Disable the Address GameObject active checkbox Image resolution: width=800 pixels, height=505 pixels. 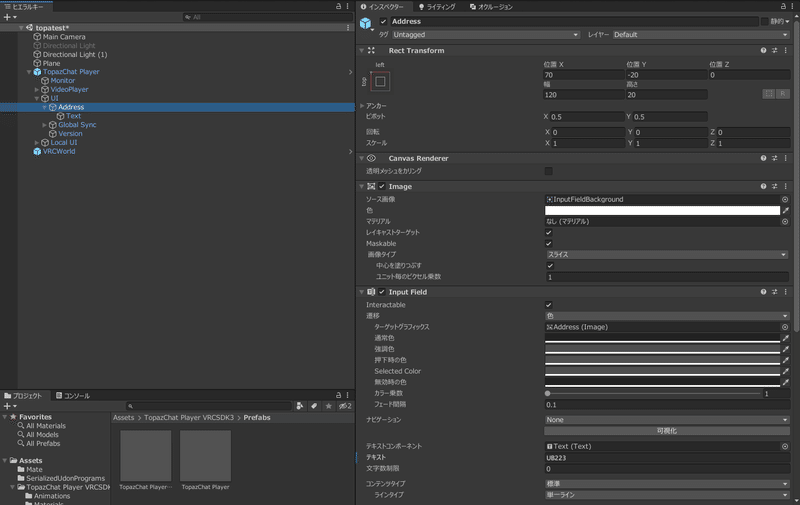click(x=383, y=21)
